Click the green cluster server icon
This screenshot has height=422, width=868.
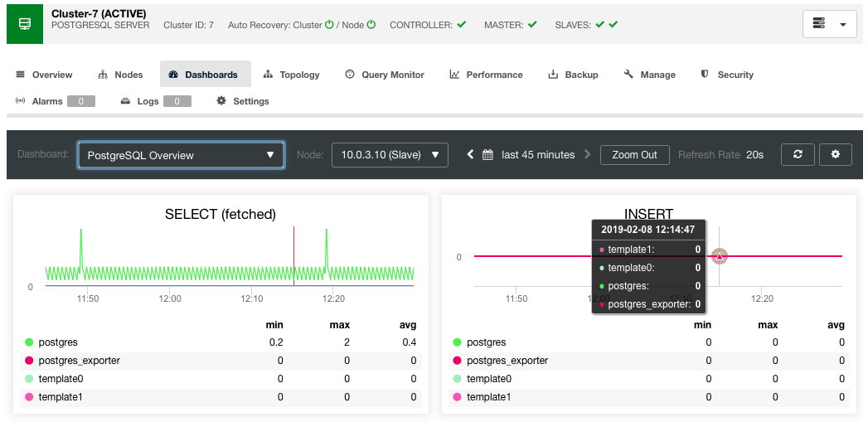click(25, 24)
